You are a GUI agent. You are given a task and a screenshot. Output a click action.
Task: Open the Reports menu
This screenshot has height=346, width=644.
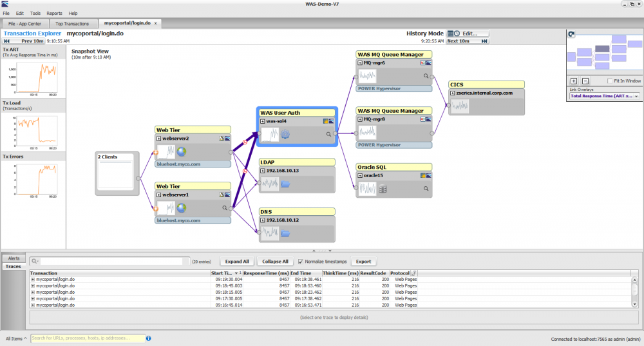point(54,13)
